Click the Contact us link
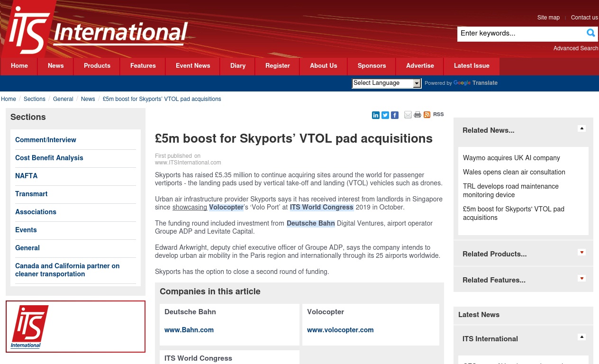This screenshot has width=599, height=364. pos(584,18)
